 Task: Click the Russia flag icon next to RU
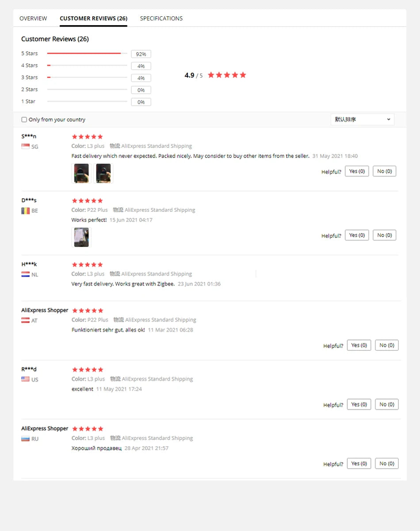[x=25, y=439]
